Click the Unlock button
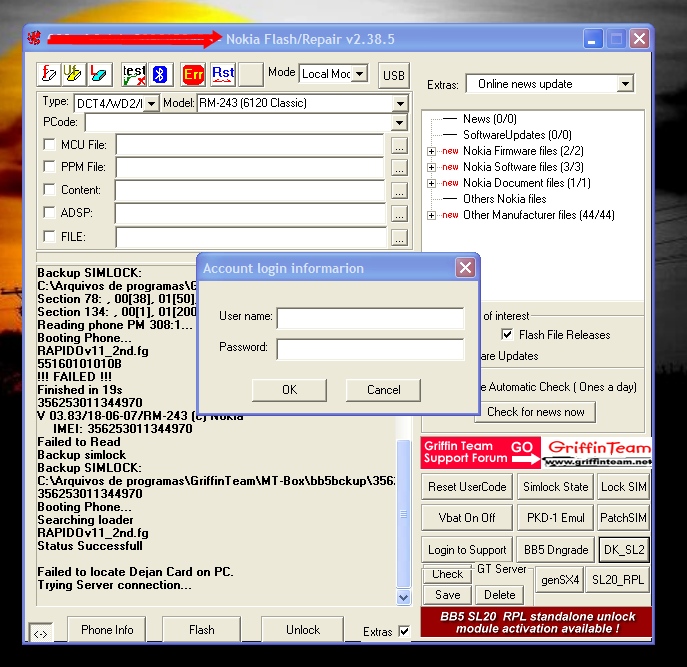 click(x=303, y=630)
